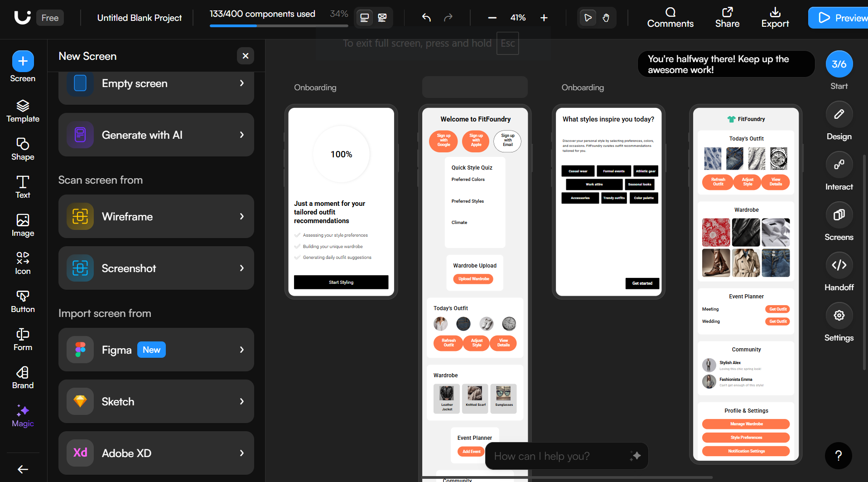The height and width of the screenshot is (482, 868).
Task: Switch to the crossed-out monitor view mode
Action: 382,18
